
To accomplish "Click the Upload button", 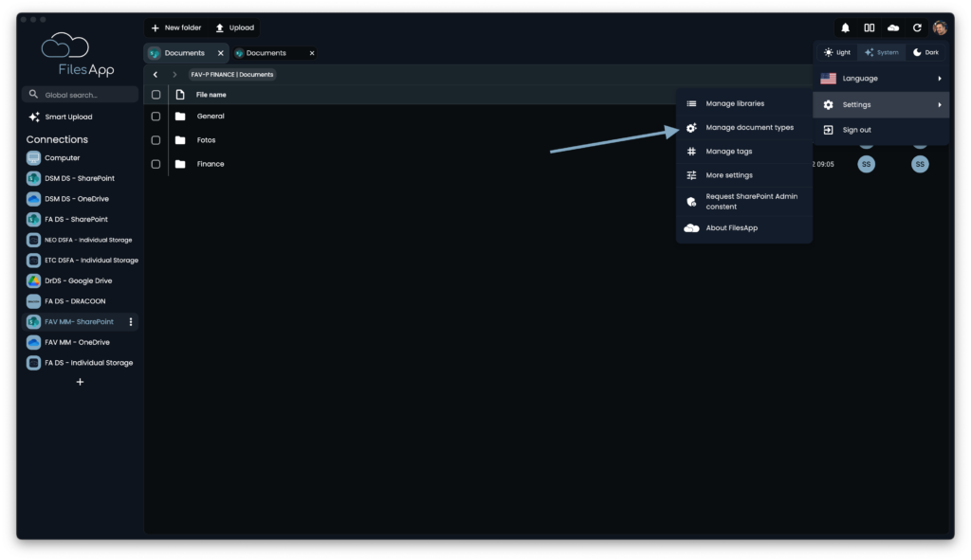I will coord(235,27).
